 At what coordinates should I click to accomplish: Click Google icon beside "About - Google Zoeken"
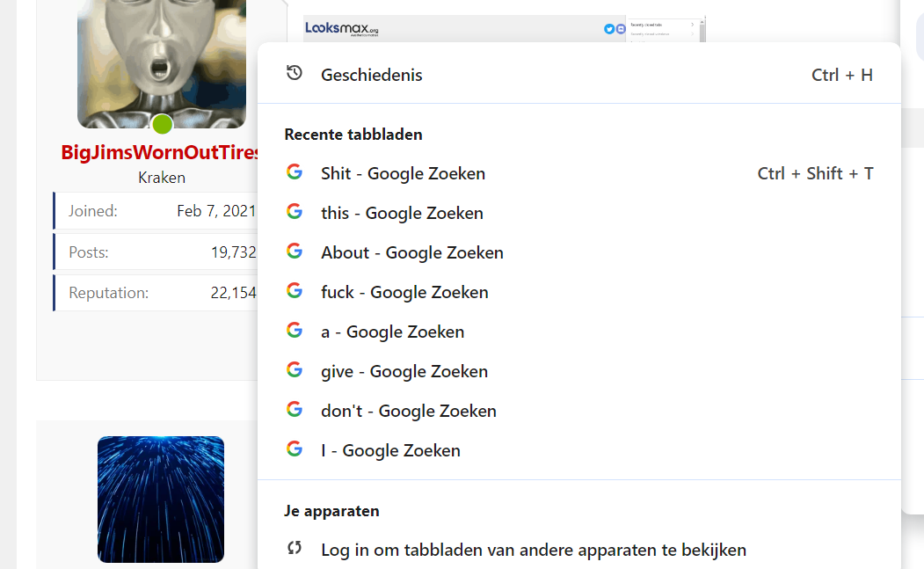[295, 252]
